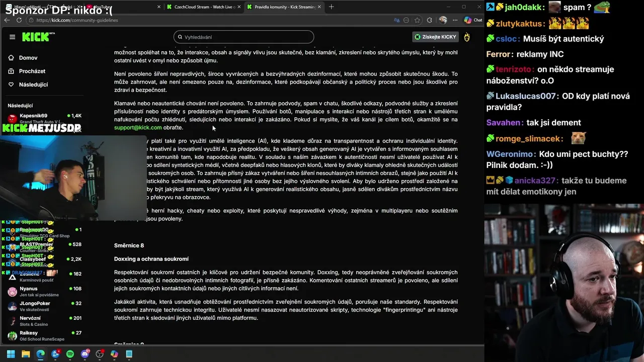Image resolution: width=644 pixels, height=362 pixels.
Task: Select chat username romge_slimacek
Action: [x=529, y=139]
